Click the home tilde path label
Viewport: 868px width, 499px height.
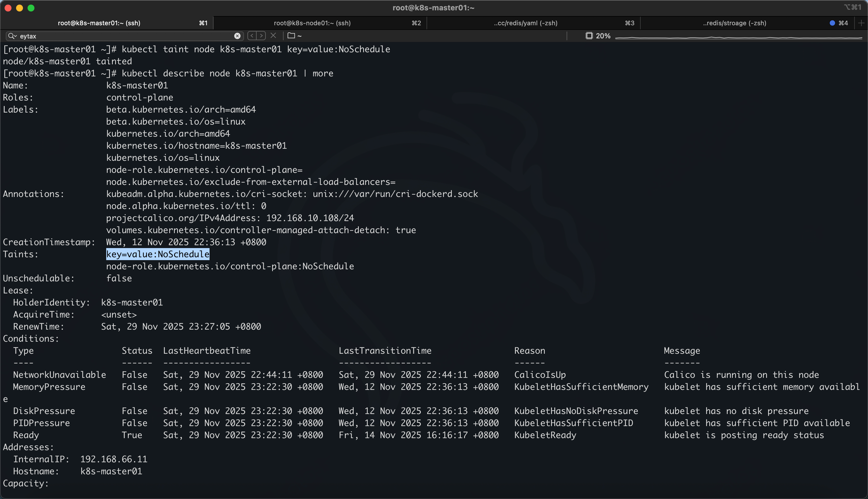tap(299, 36)
